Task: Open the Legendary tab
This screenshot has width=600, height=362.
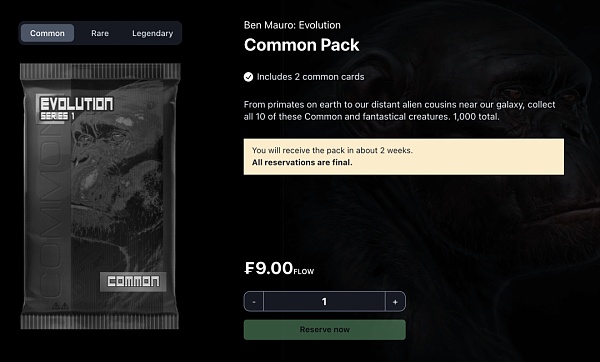Action: coord(153,33)
